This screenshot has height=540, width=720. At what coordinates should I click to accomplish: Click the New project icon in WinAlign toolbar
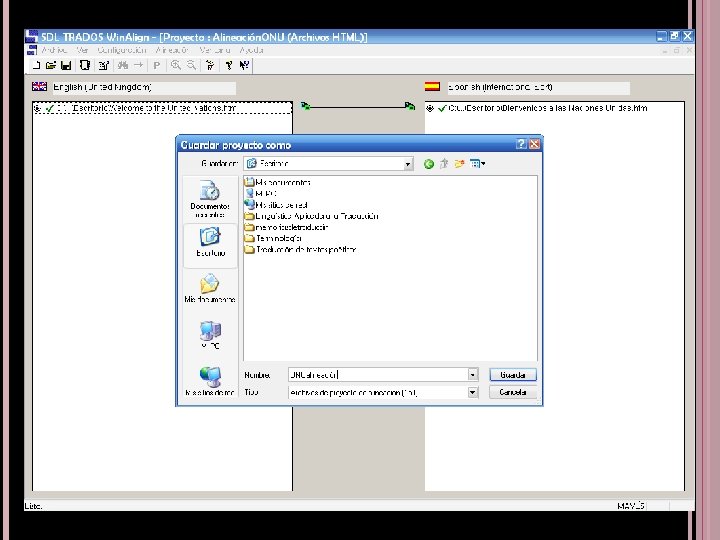point(36,65)
